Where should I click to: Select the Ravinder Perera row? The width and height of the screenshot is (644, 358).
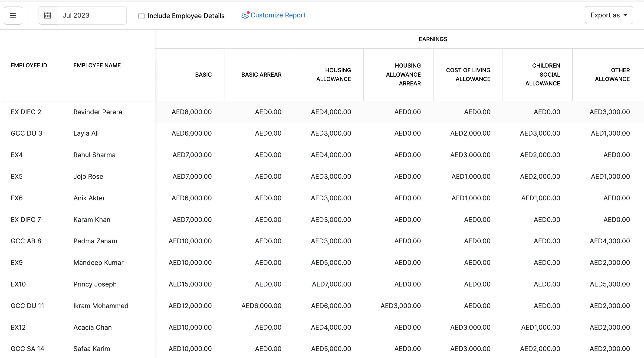click(98, 112)
